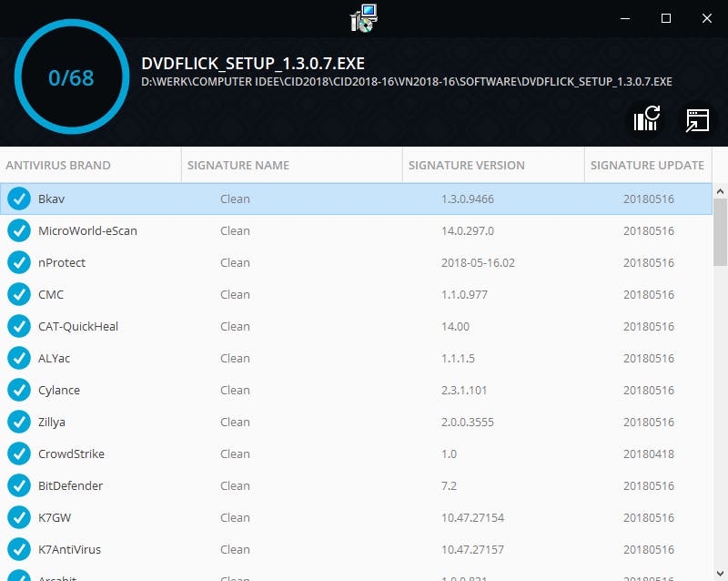Screen dimensions: 728x581
Task: Open the export results window icon
Action: [x=697, y=120]
